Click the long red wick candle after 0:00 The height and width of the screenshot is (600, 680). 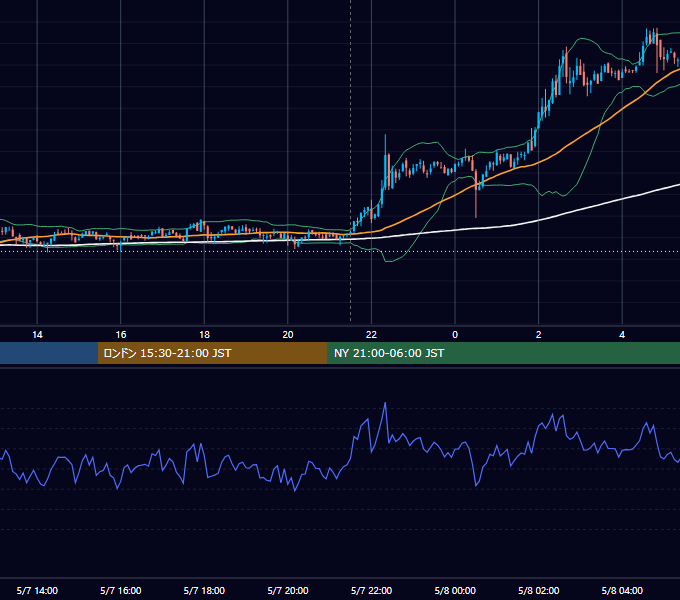point(476,193)
